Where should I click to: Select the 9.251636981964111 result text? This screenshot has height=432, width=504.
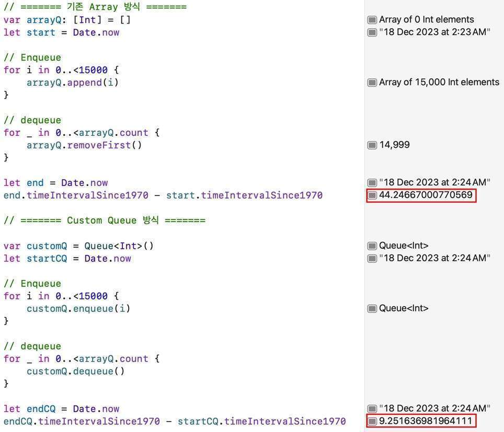pyautogui.click(x=426, y=421)
